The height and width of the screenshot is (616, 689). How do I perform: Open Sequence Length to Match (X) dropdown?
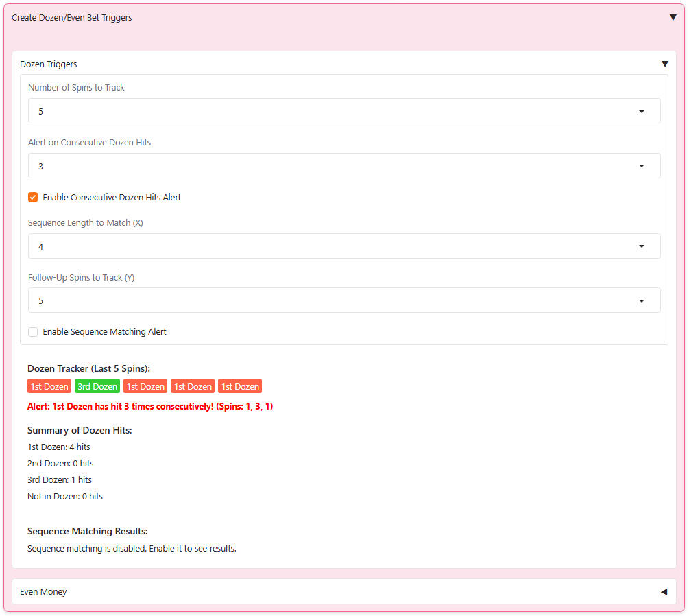(343, 246)
